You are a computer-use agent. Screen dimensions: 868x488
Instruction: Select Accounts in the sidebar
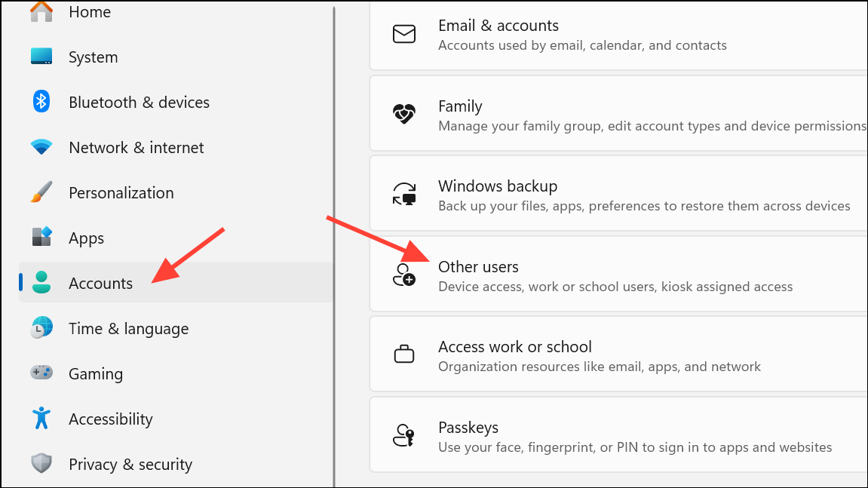(x=100, y=284)
